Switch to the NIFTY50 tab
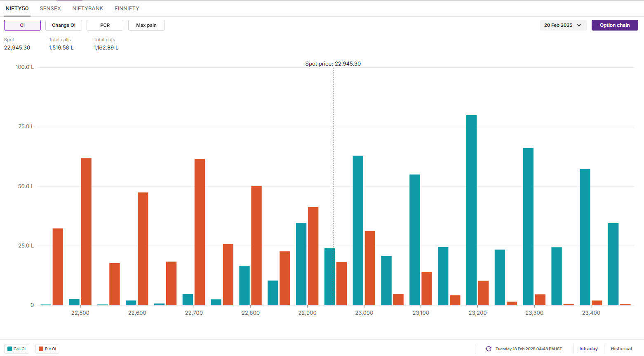The width and height of the screenshot is (644, 356). pos(17,8)
